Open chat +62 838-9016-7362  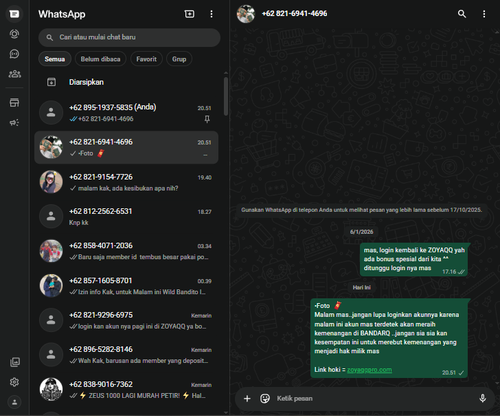pyautogui.click(x=127, y=389)
